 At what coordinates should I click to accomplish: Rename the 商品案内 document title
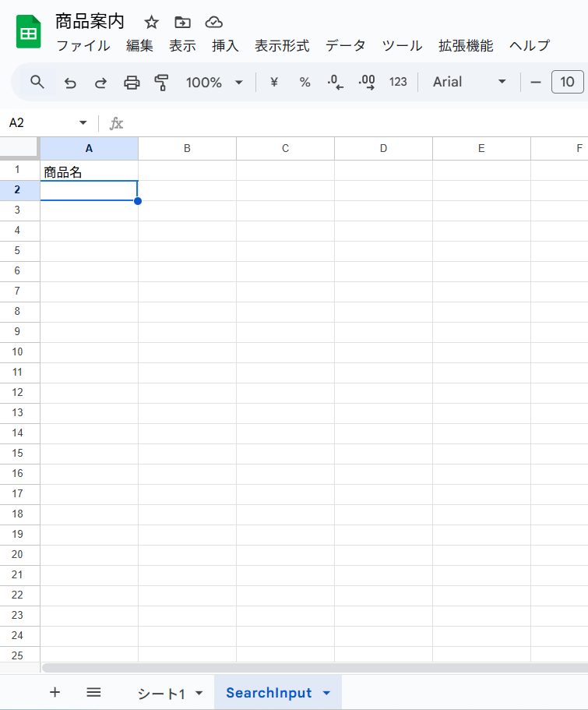(x=90, y=21)
